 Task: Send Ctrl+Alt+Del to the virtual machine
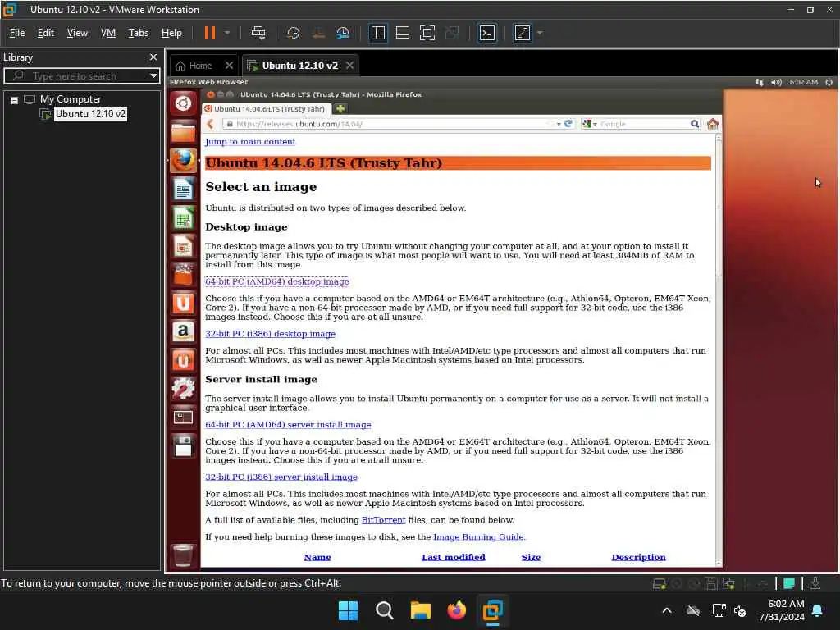coord(258,33)
